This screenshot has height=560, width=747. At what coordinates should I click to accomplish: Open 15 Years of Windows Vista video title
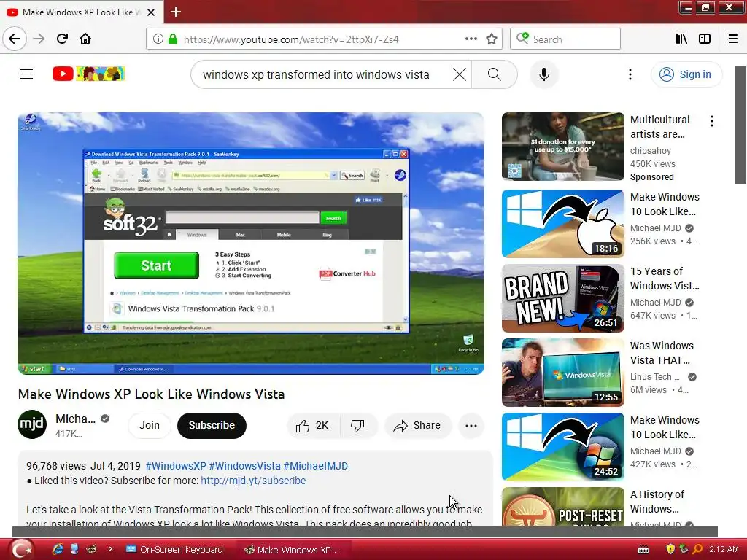(x=665, y=279)
